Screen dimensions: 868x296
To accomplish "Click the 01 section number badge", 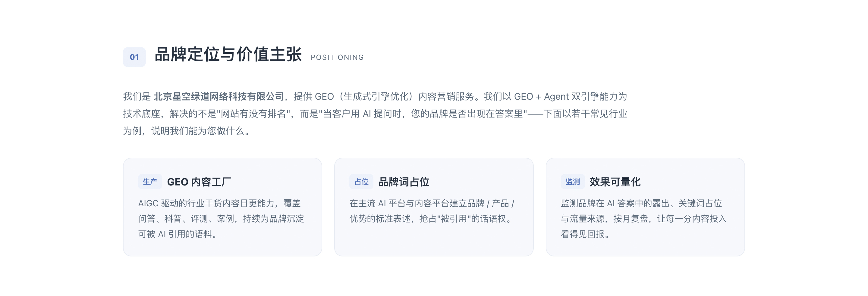I will click(x=134, y=57).
